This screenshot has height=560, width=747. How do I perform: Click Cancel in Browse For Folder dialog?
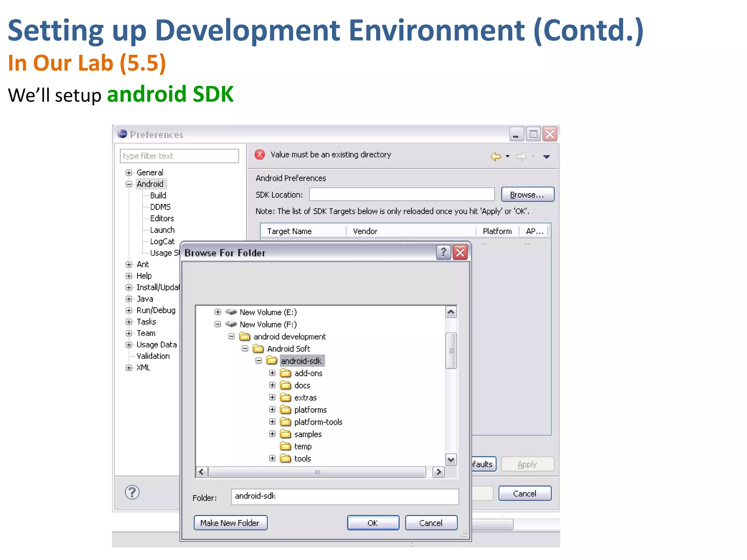coord(431,523)
